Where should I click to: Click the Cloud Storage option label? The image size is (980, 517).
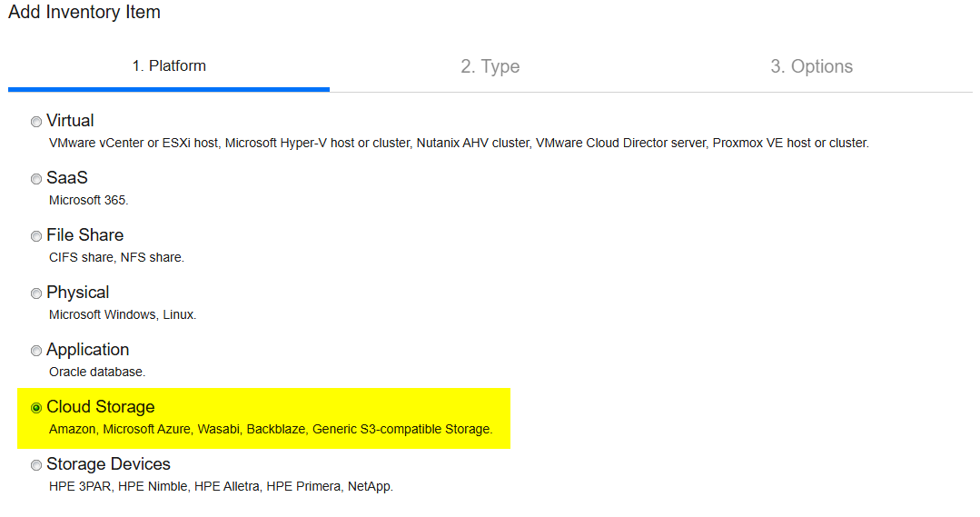pos(101,407)
